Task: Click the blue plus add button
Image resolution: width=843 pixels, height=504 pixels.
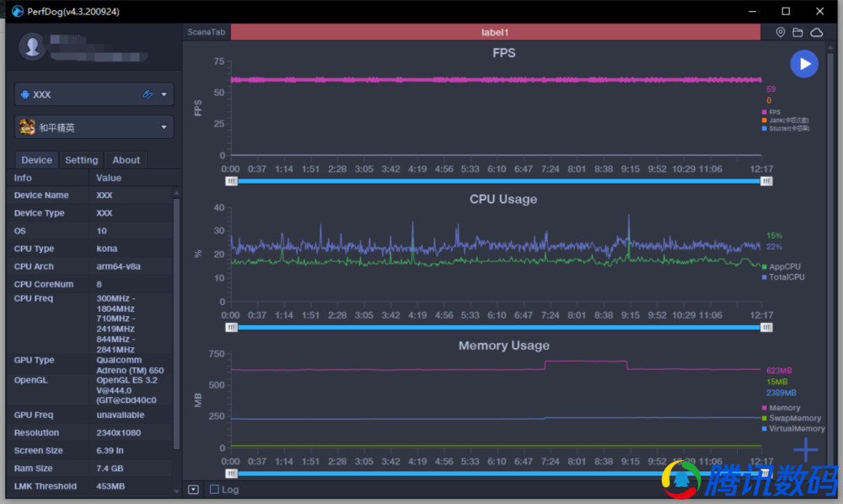Action: click(x=805, y=450)
